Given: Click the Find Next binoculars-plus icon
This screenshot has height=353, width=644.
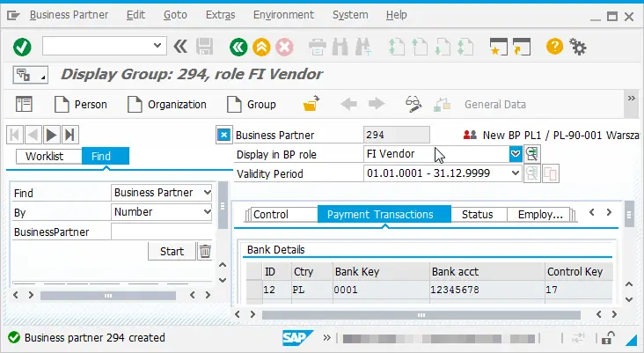Looking at the screenshot, I should point(363,47).
